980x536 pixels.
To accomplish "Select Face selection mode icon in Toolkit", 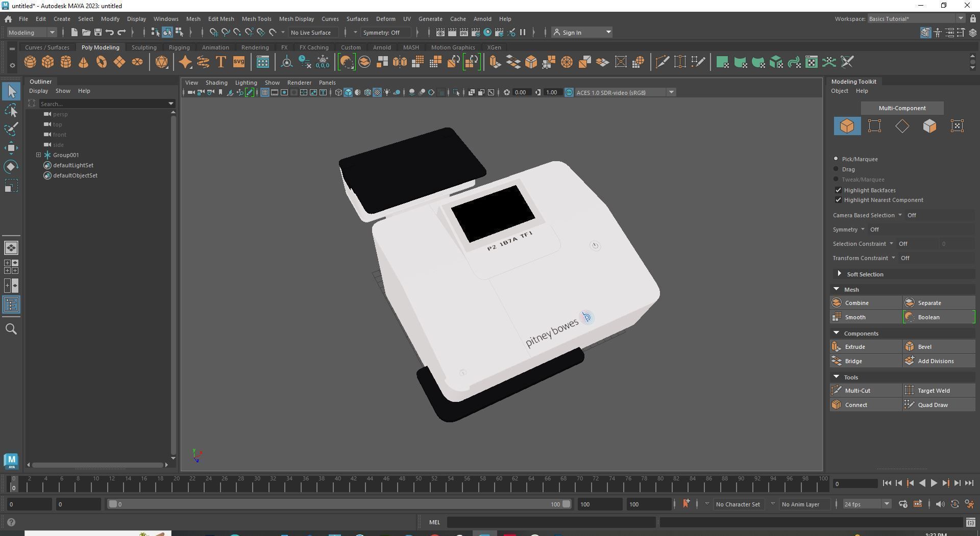I will point(930,126).
